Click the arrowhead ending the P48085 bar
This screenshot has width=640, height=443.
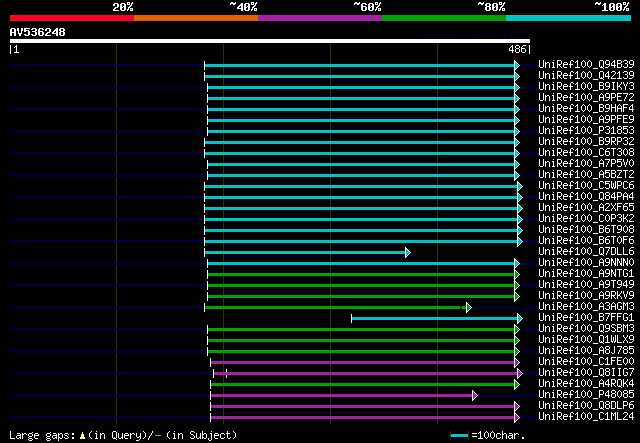coord(475,395)
